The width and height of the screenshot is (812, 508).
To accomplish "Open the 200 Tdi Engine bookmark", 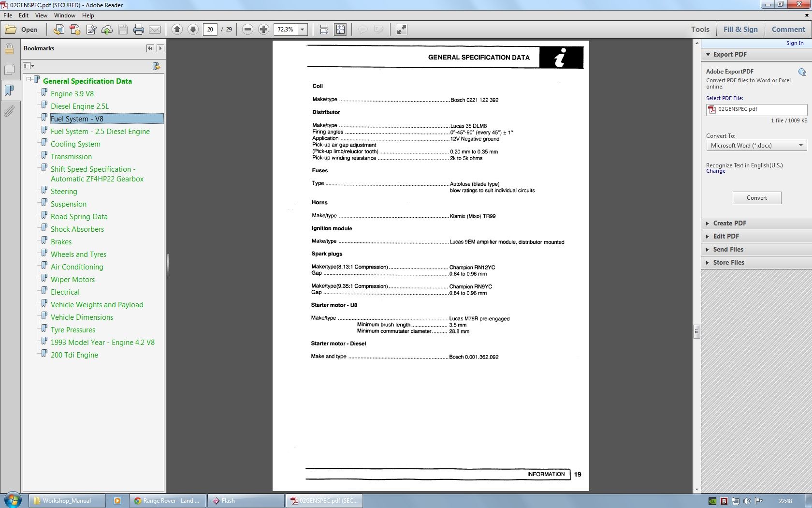I will click(x=74, y=355).
